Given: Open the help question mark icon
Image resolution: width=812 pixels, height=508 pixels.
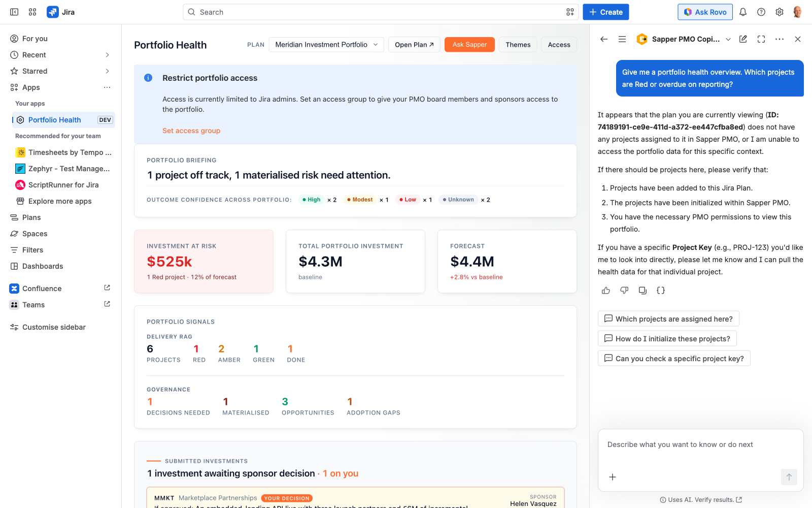Looking at the screenshot, I should pyautogui.click(x=761, y=12).
